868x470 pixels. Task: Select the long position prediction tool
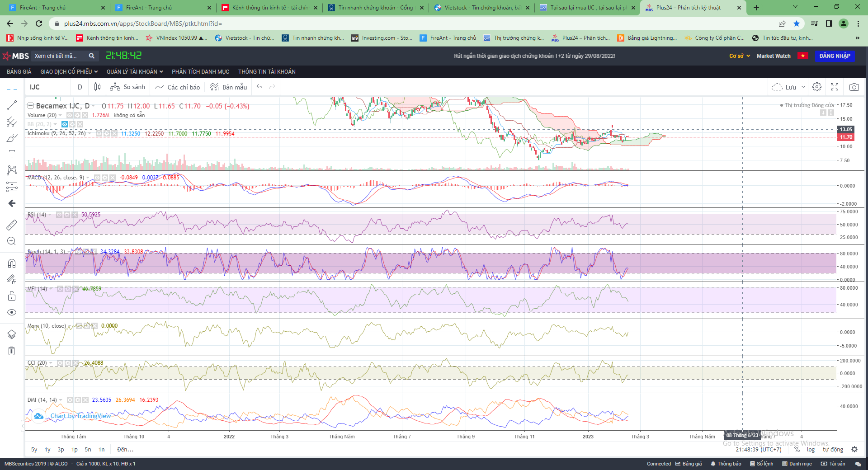(12, 187)
